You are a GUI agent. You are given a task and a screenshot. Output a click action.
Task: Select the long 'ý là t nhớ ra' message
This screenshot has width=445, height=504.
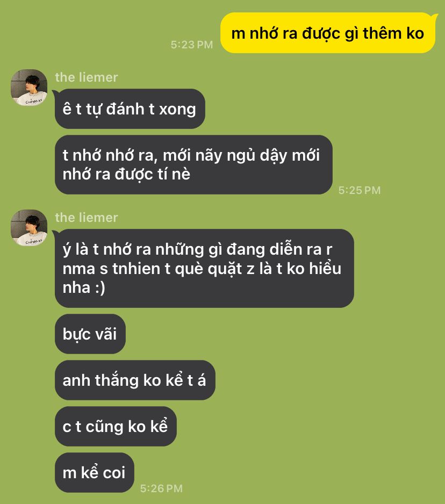pyautogui.click(x=204, y=268)
